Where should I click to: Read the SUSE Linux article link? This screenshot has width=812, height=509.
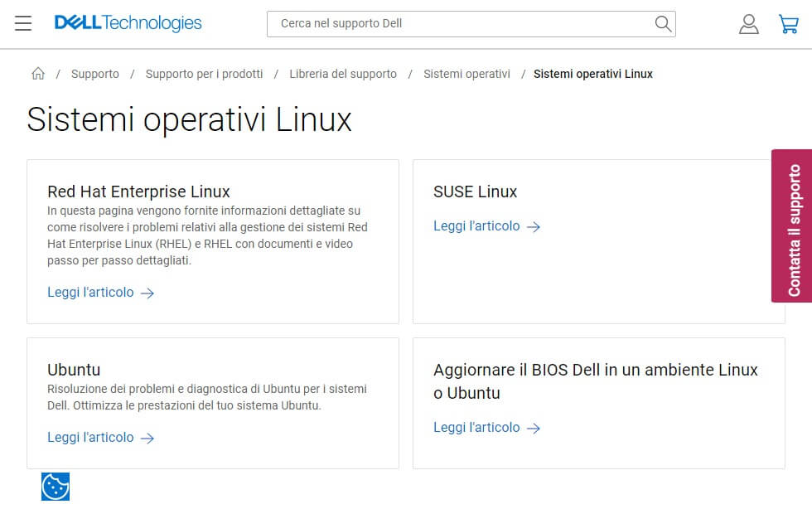point(487,226)
